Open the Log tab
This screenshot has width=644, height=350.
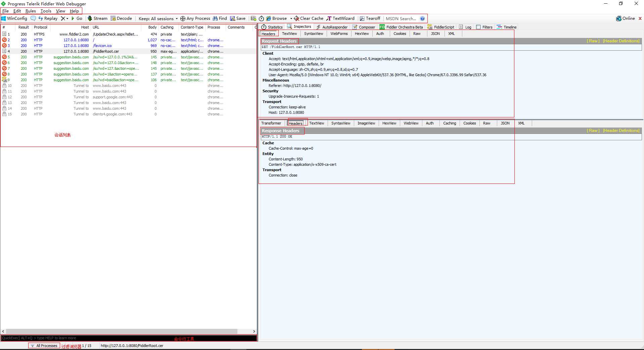pos(465,27)
